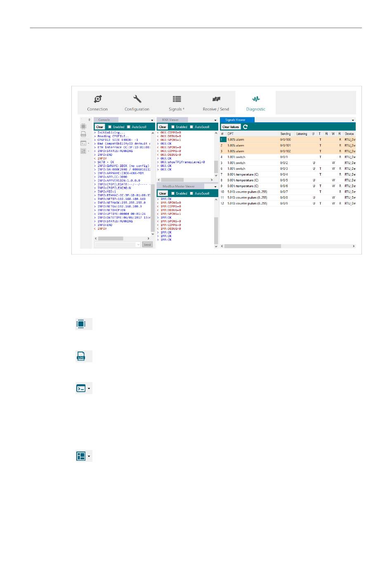Select counter pulses row with address 0/0/9

point(288,203)
